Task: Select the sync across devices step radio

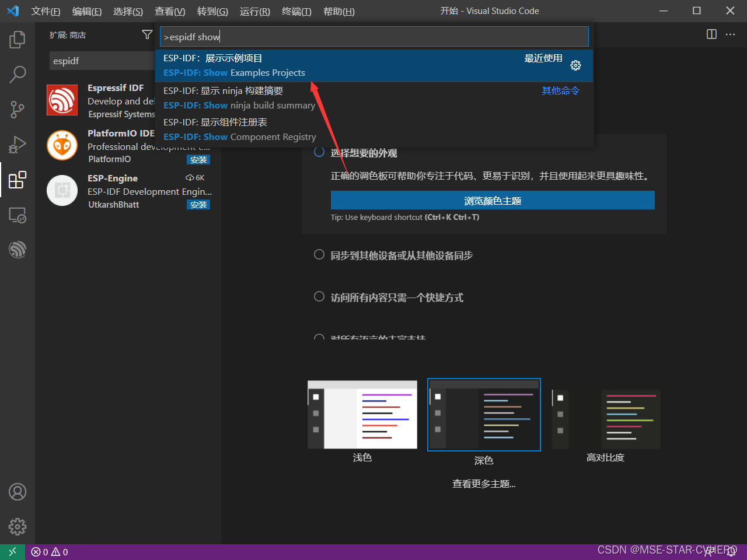Action: 319,254
